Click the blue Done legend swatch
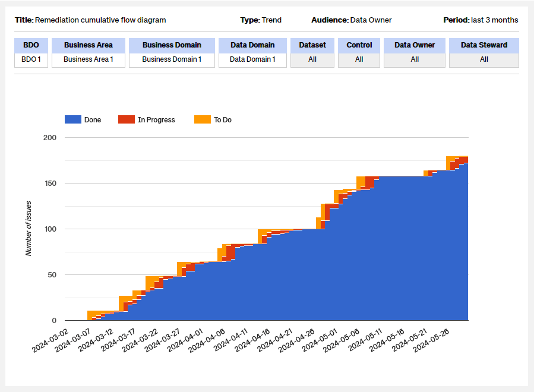Image resolution: width=534 pixels, height=392 pixels. [72, 119]
